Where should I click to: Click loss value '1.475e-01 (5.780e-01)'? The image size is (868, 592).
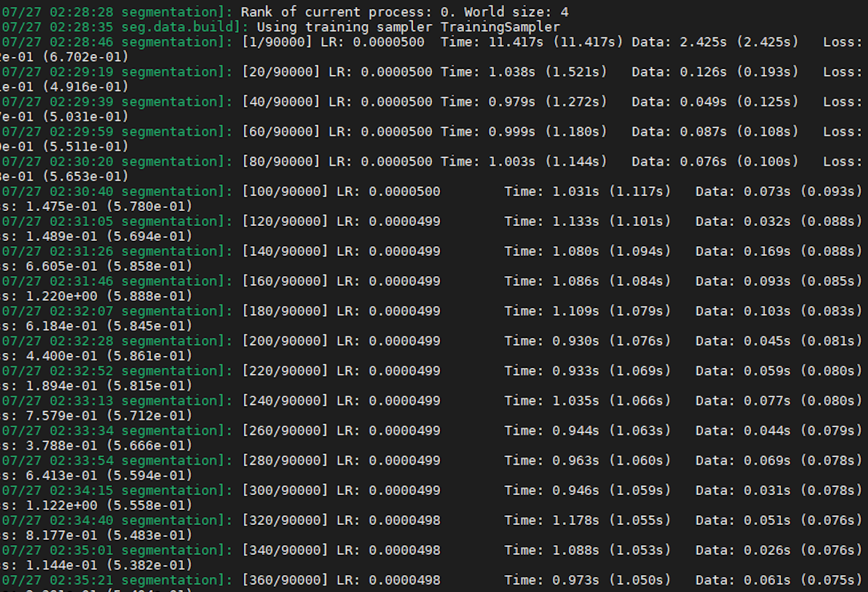point(109,207)
